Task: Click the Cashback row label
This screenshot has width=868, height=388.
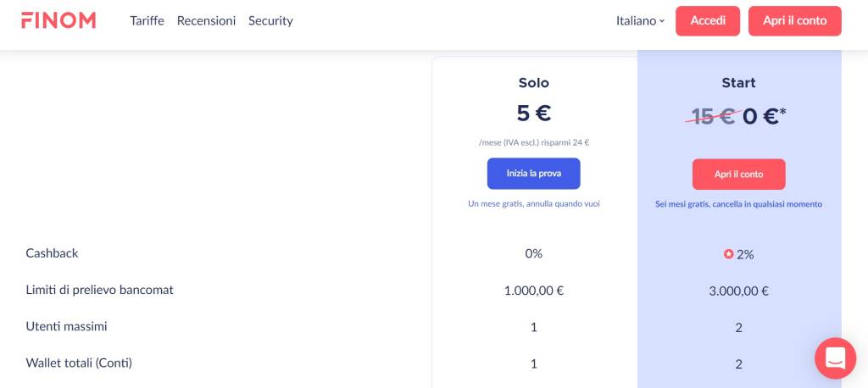Action: pyautogui.click(x=52, y=253)
